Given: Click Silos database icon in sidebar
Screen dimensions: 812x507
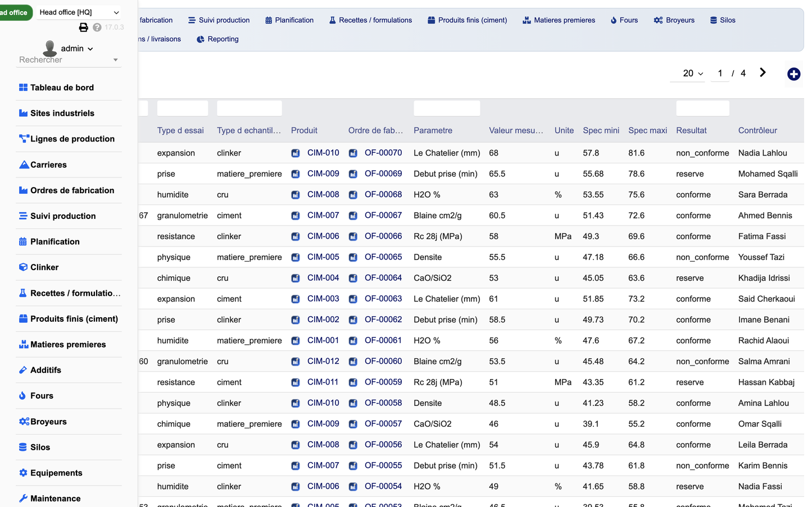Looking at the screenshot, I should 23,447.
